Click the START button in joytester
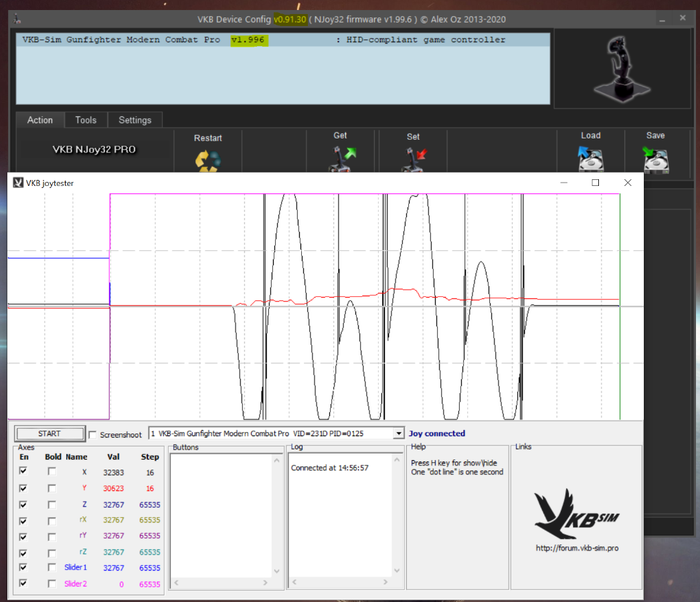The image size is (700, 602). click(50, 433)
